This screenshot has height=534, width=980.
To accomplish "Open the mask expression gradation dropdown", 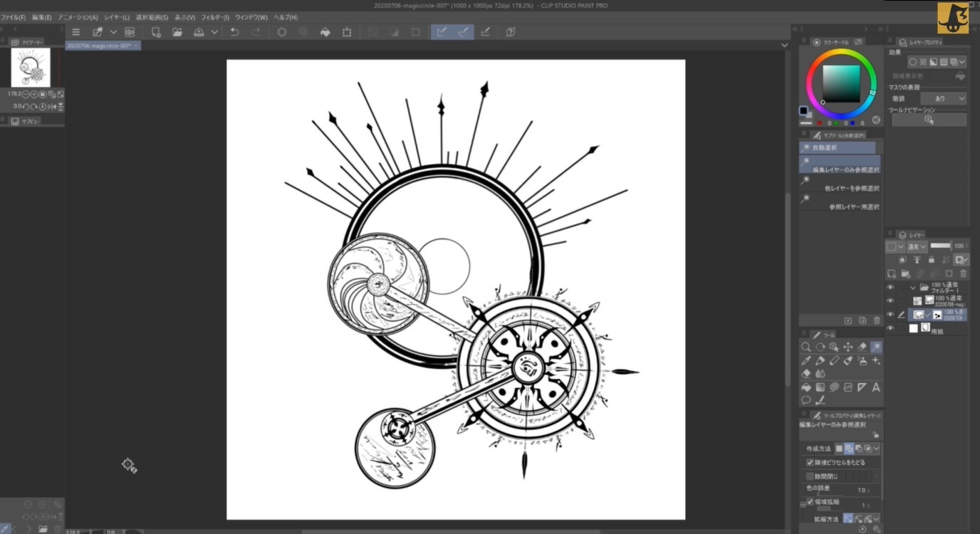I will 944,99.
